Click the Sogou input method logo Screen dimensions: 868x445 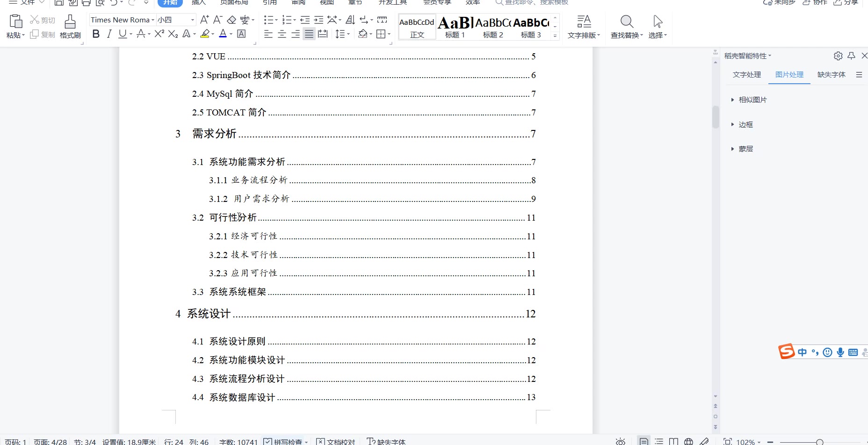pos(787,352)
